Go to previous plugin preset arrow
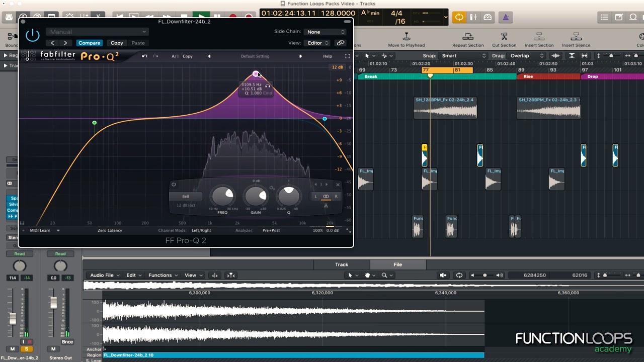This screenshot has height=362, width=644. pos(52,43)
